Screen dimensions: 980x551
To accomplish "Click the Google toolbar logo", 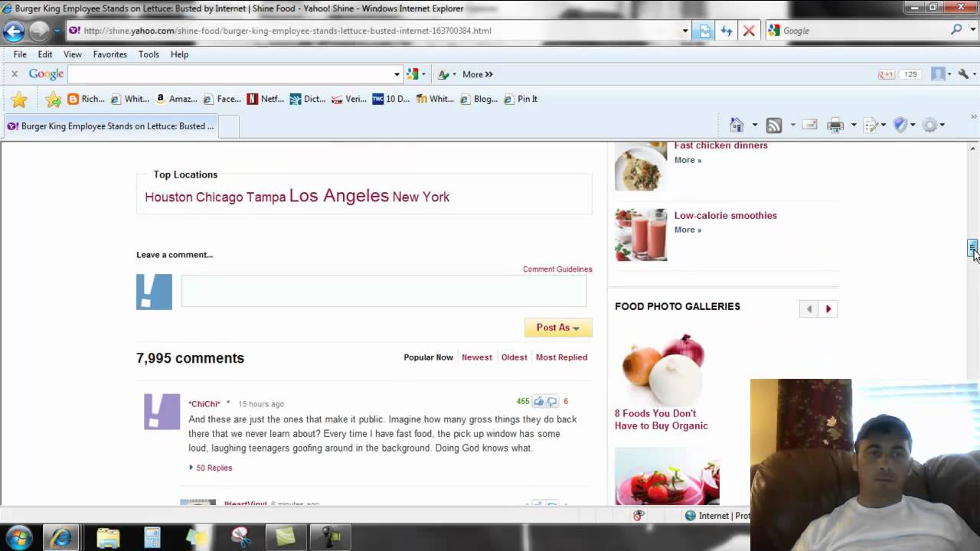I will coord(46,74).
